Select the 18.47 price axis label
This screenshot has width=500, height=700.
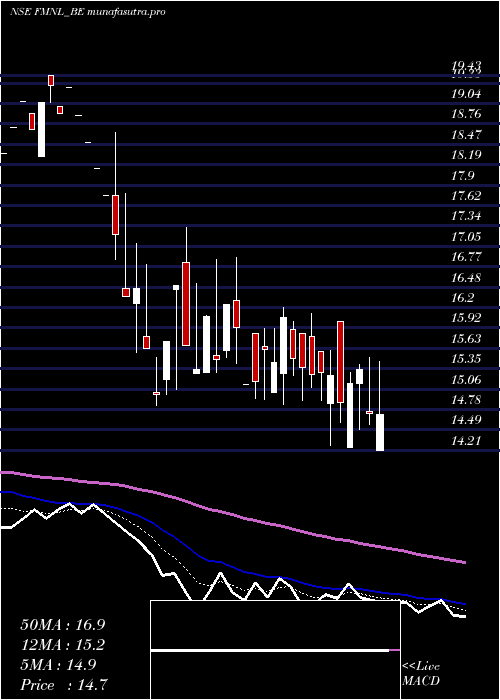point(466,135)
